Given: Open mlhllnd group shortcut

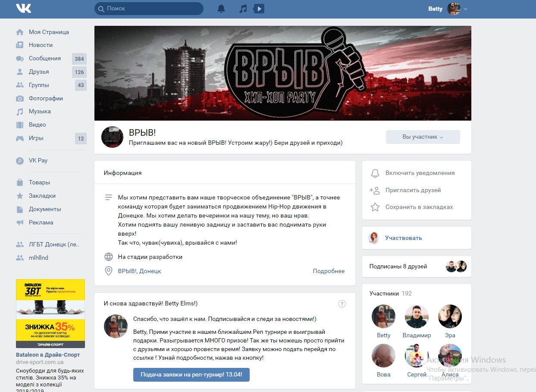Looking at the screenshot, I should pyautogui.click(x=38, y=258).
